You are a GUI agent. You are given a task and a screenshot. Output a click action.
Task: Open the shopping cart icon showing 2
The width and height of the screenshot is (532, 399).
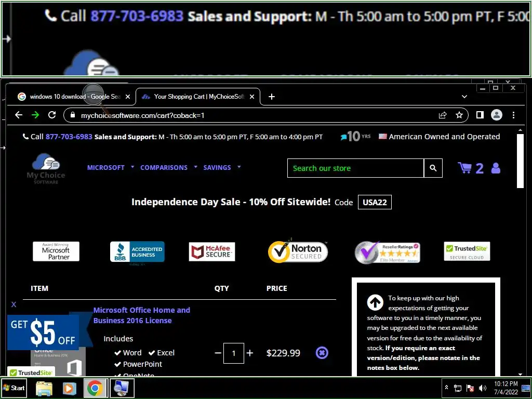[471, 168]
